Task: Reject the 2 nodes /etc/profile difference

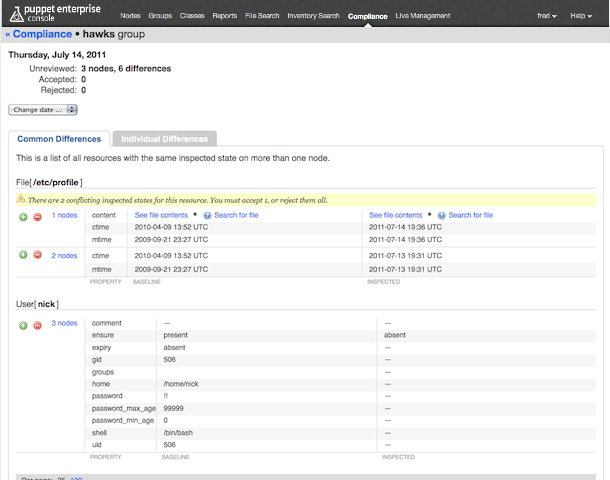Action: 37,255
